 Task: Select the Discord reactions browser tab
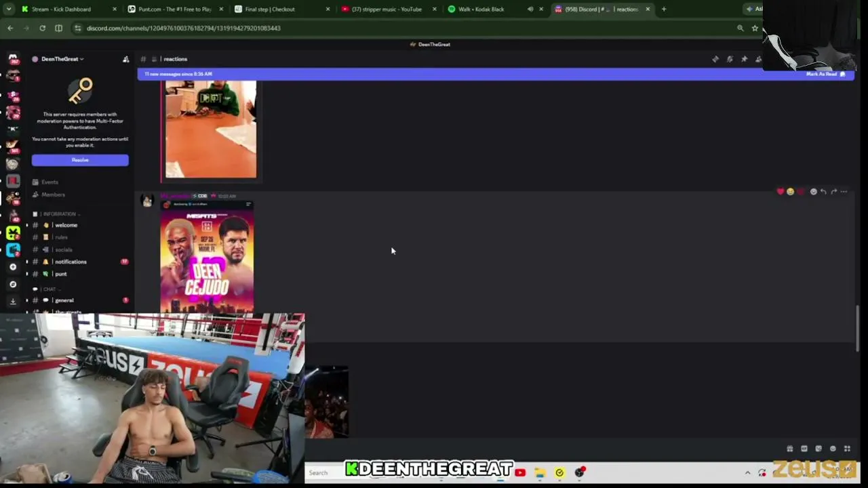[x=602, y=9]
